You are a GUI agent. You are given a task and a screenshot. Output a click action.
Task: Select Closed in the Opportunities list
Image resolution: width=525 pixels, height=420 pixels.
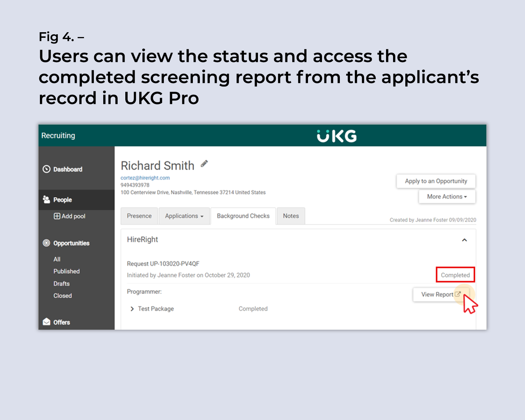(63, 296)
